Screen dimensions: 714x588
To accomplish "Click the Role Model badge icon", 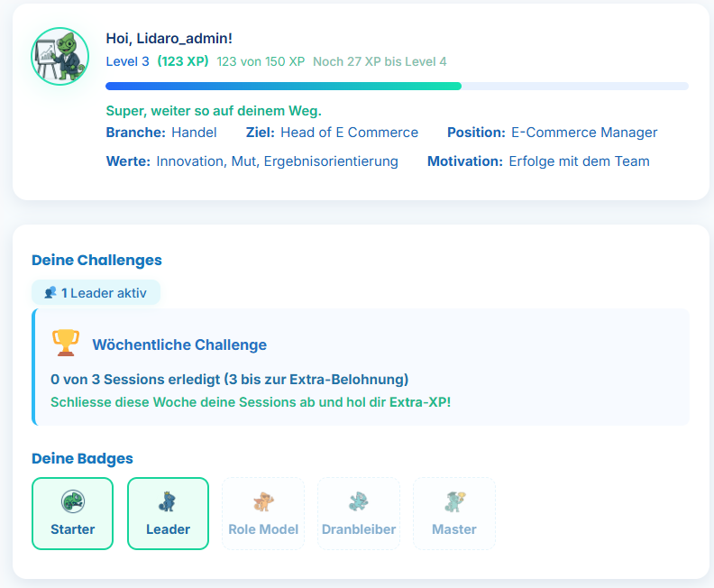I will pos(263,501).
